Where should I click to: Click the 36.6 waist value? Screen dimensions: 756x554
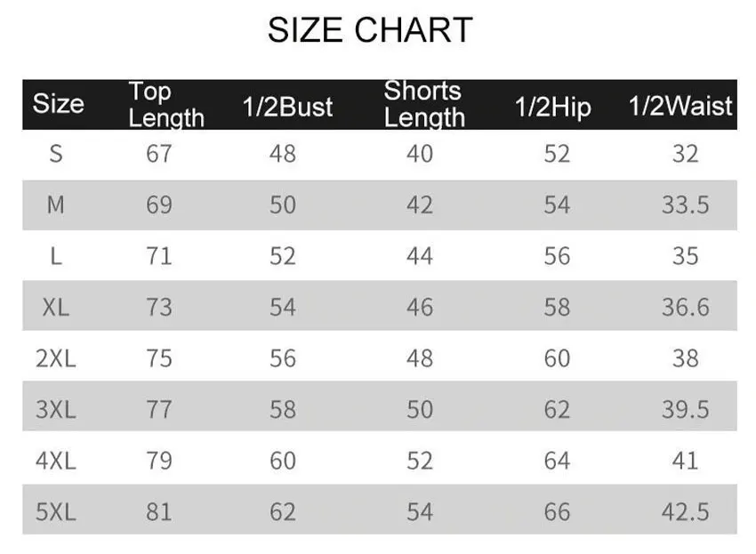click(685, 308)
